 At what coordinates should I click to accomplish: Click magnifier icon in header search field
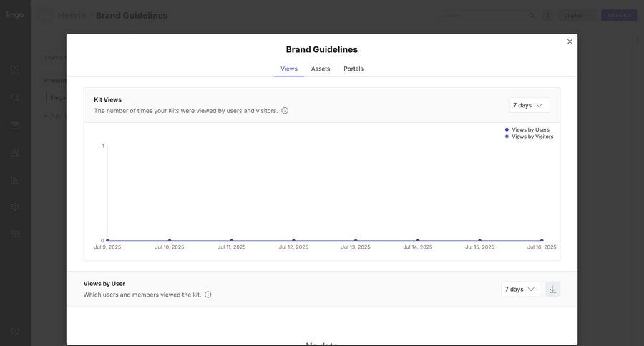point(532,15)
